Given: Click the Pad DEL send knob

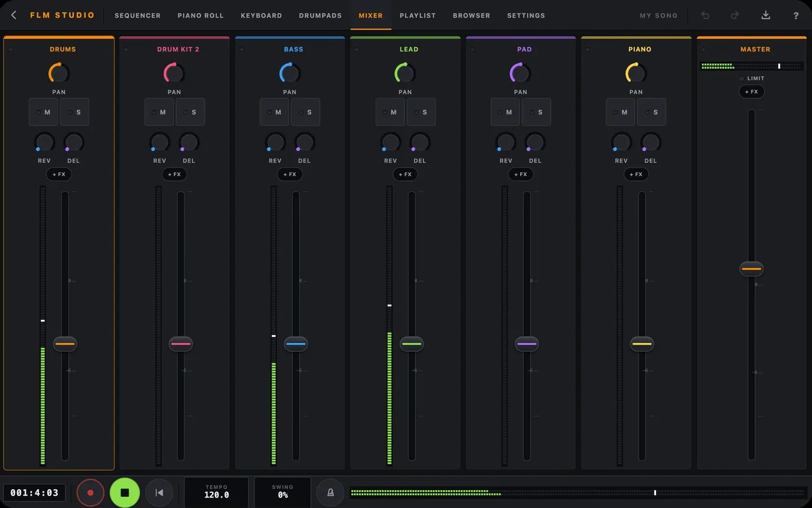Looking at the screenshot, I should coord(536,142).
